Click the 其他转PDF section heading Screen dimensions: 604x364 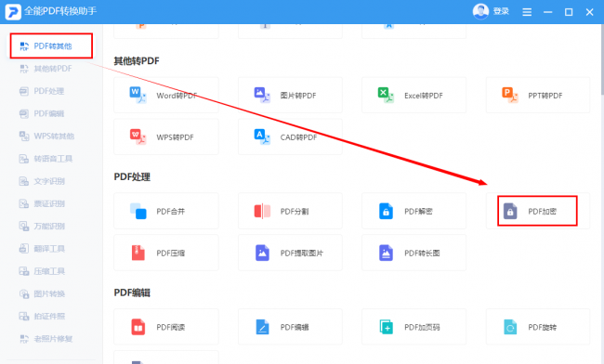(137, 60)
